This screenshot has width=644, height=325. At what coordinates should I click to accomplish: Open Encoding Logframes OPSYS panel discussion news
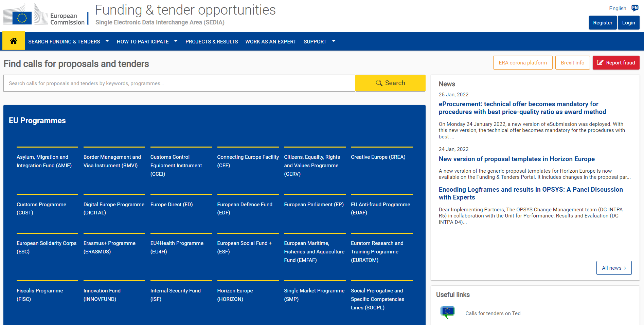(531, 193)
